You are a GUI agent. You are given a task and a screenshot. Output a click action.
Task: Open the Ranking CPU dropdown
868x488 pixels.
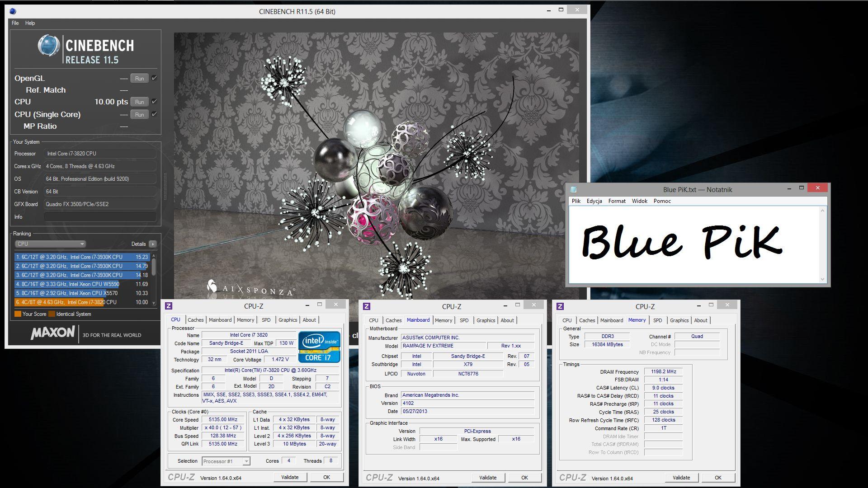(50, 244)
